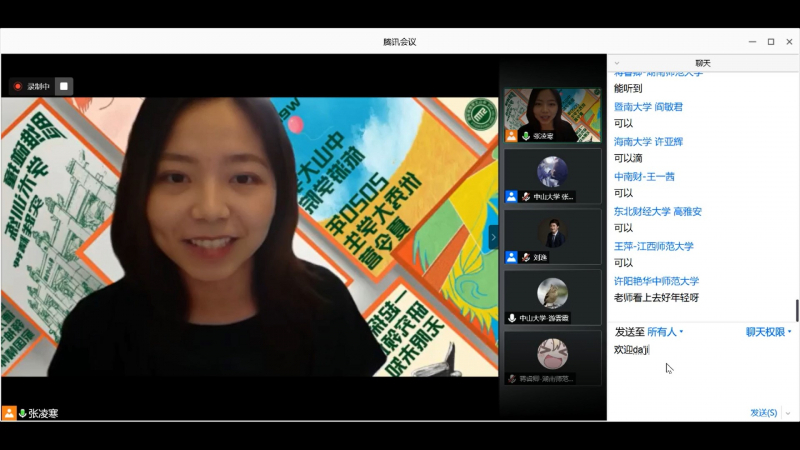Screen dimensions: 800x450
Task: Click the green mic icon on 张凌寒's thumbnail
Action: 525,136
